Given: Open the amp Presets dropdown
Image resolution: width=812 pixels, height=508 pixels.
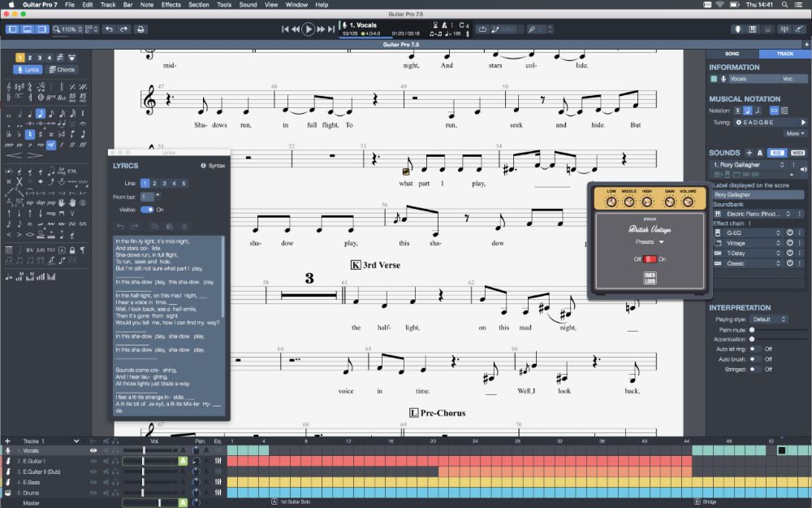Looking at the screenshot, I should point(650,242).
